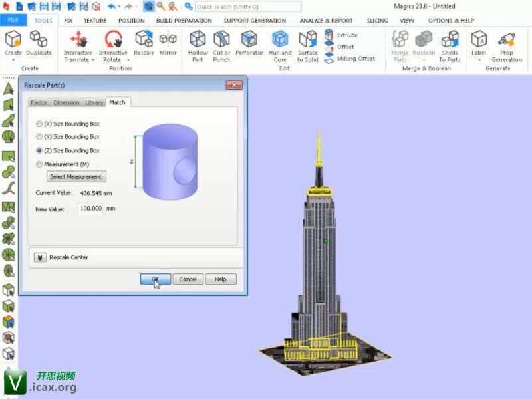
Task: Switch to the SLICING ribbon tab
Action: click(377, 21)
